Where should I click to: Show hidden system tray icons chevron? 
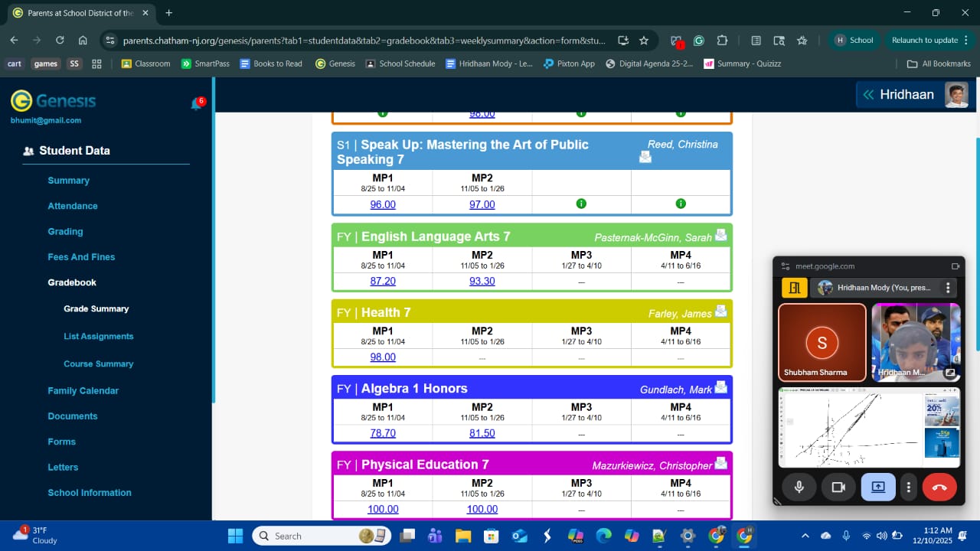point(805,536)
